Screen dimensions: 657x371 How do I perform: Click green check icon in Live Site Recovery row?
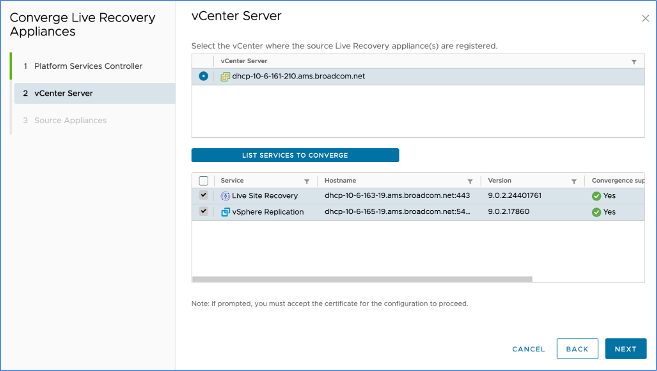(x=596, y=196)
